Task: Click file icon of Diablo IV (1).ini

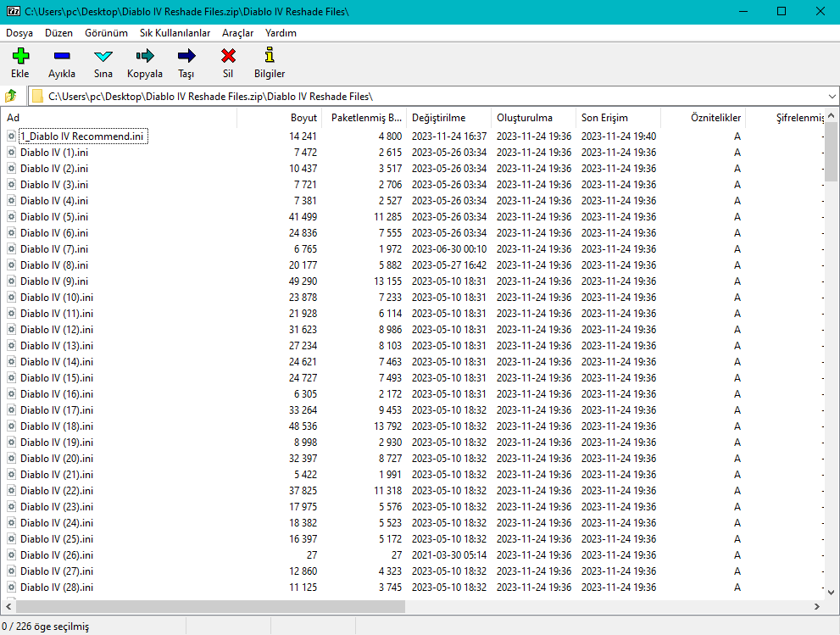Action: point(11,153)
